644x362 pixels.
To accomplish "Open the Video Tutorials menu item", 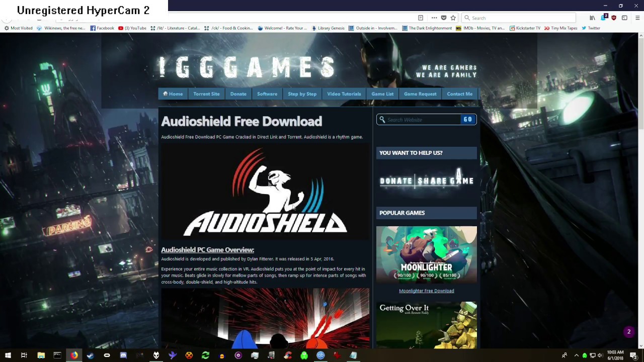I will tap(344, 94).
